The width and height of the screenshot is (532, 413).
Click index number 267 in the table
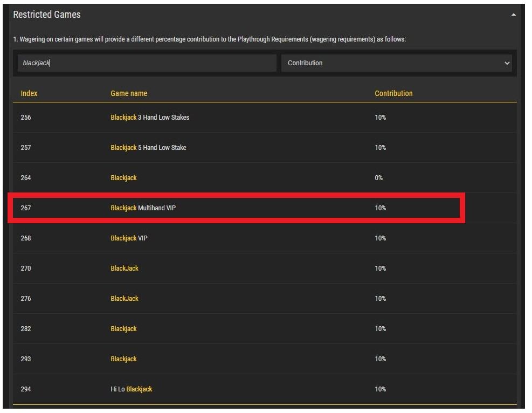pos(26,208)
